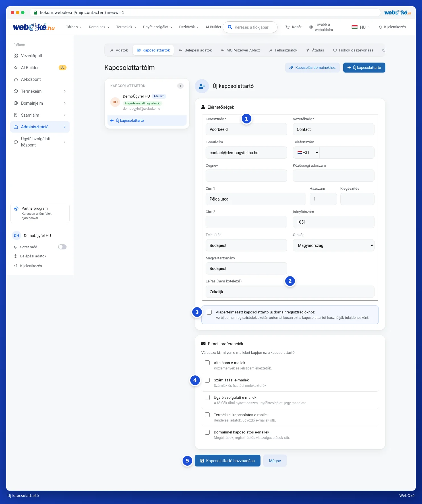Image resolution: width=422 pixels, height=504 pixels.
Task: Click the AI-központ chat bubble icon
Action: [16, 80]
